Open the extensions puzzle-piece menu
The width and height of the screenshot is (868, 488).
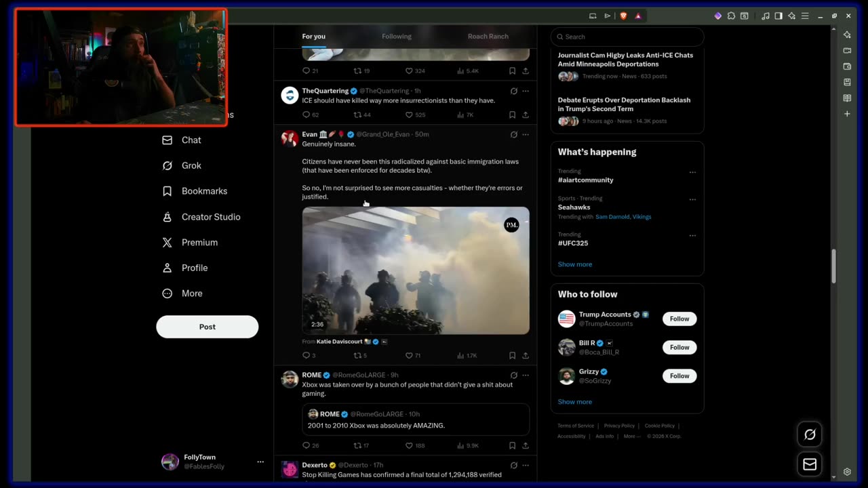[x=731, y=16]
